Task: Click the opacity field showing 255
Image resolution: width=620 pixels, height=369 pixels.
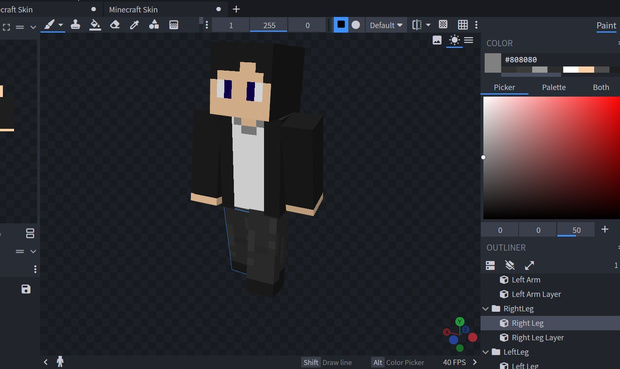Action: [x=269, y=25]
